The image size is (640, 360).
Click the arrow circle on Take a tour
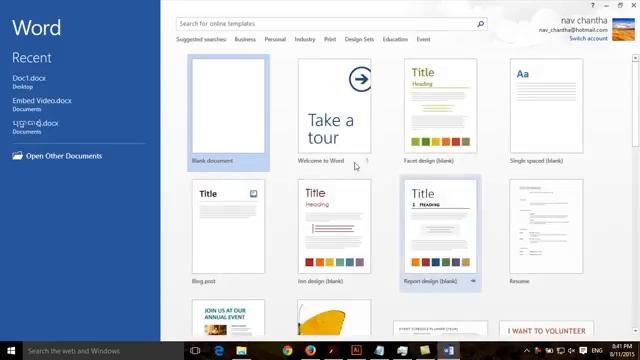[360, 79]
